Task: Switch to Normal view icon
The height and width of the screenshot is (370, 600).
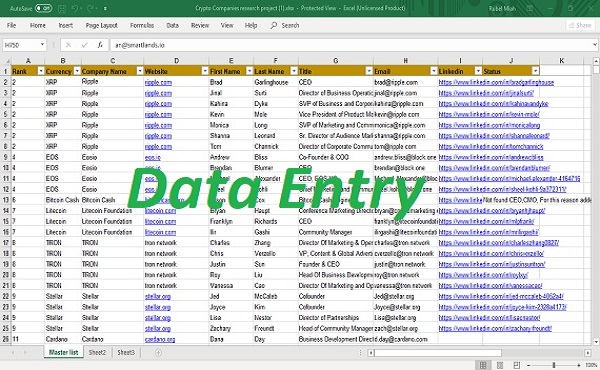Action: 483,365
